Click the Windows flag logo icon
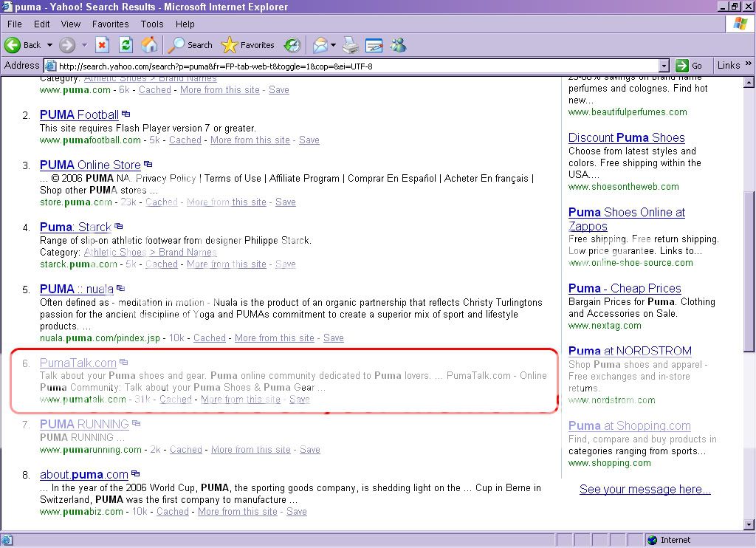The image size is (756, 548). pyautogui.click(x=740, y=24)
